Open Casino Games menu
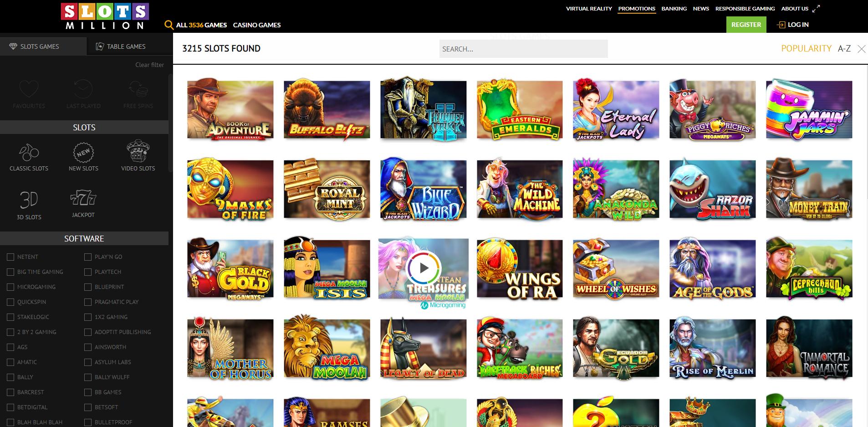The image size is (868, 427). (x=257, y=25)
